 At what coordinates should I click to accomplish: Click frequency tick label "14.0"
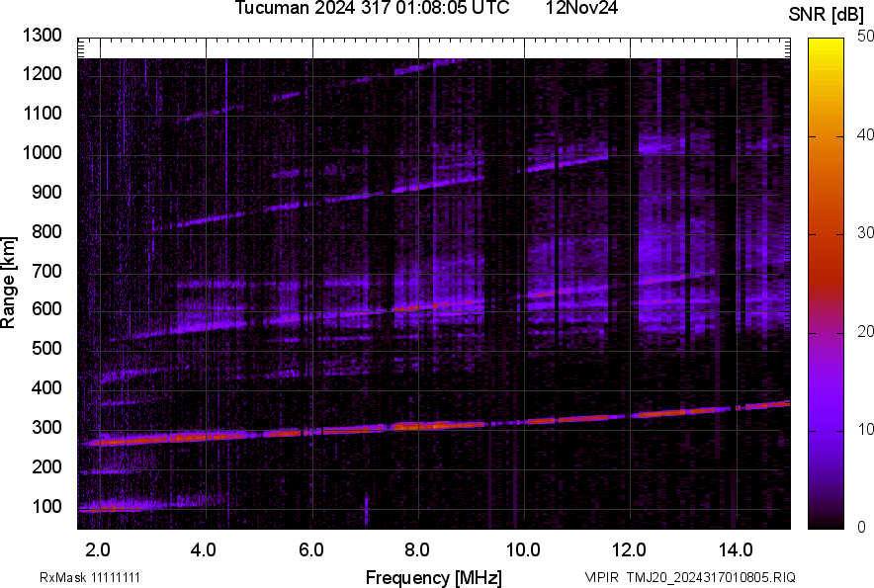click(736, 550)
